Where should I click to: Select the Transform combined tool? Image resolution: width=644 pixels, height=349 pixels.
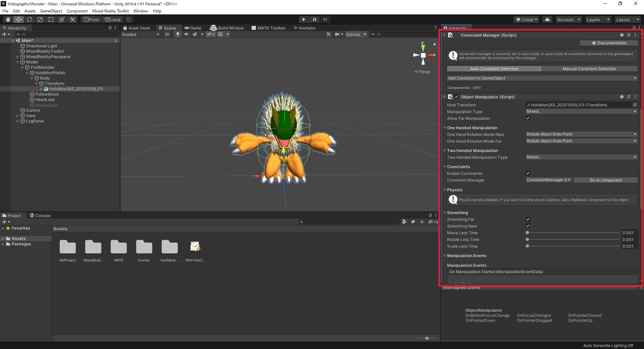point(61,19)
